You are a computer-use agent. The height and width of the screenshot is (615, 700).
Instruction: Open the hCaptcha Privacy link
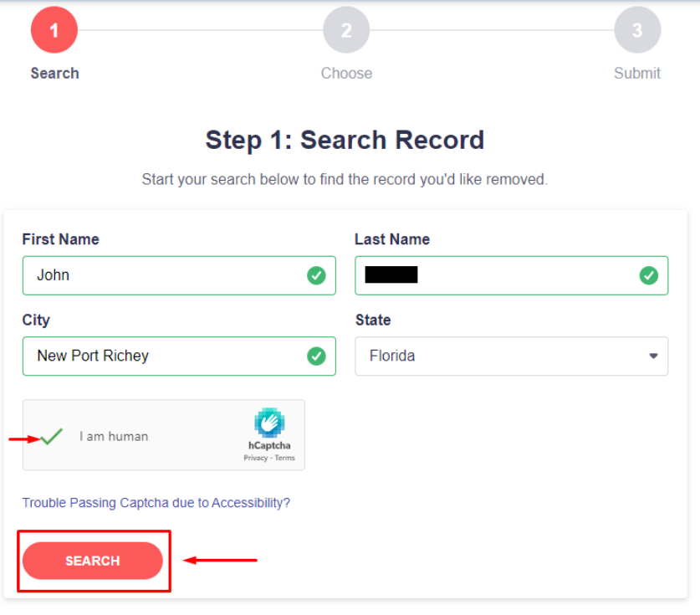click(x=255, y=458)
